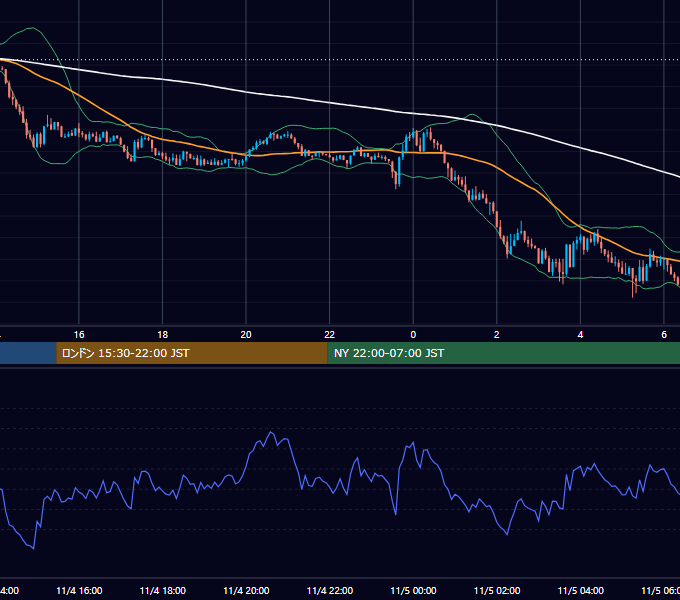Click the 11/4 20:00 oscillator axis label
680x600 pixels.
pos(246,590)
